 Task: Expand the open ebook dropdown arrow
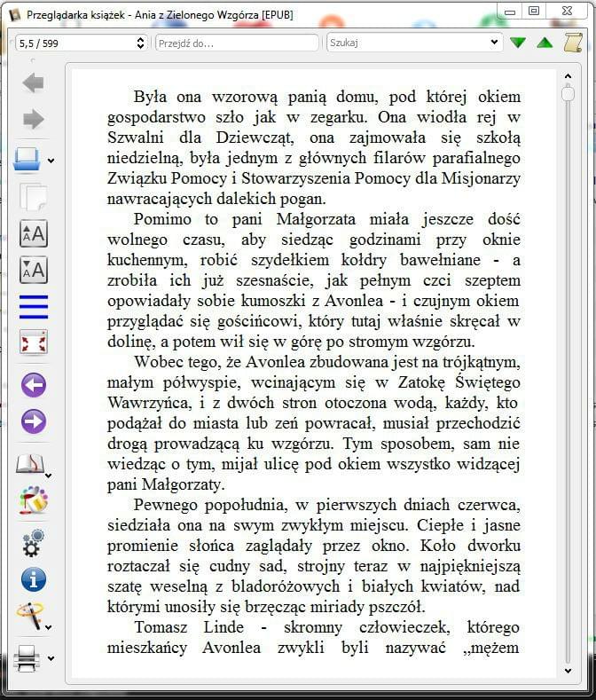51,161
